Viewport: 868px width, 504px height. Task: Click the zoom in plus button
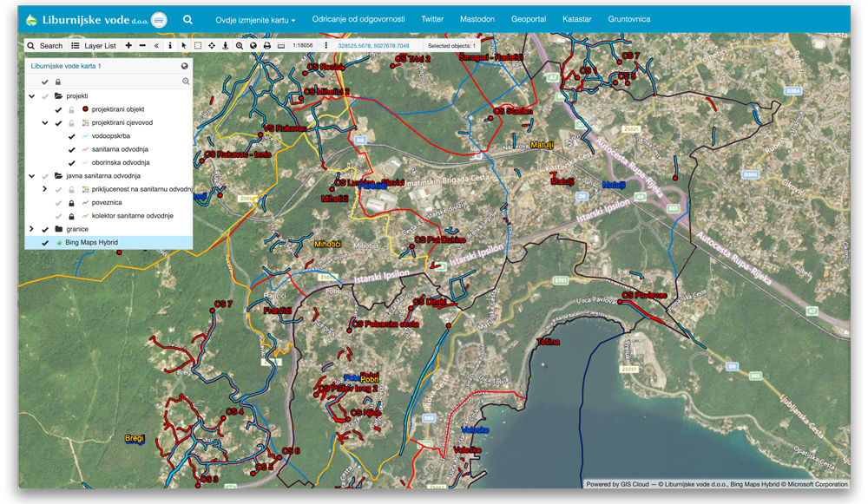coord(128,45)
